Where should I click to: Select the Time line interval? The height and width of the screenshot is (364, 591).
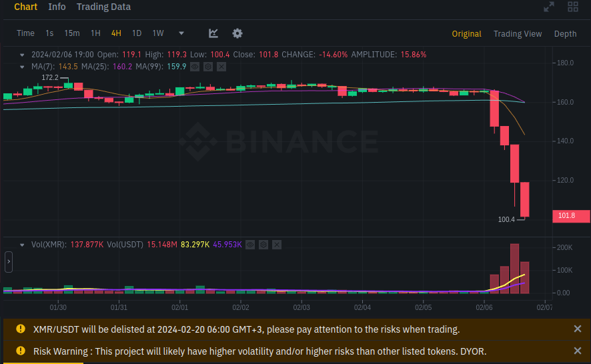(25, 33)
